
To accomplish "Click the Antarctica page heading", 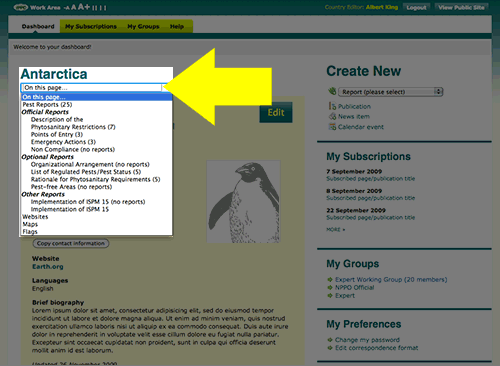I will pyautogui.click(x=54, y=74).
